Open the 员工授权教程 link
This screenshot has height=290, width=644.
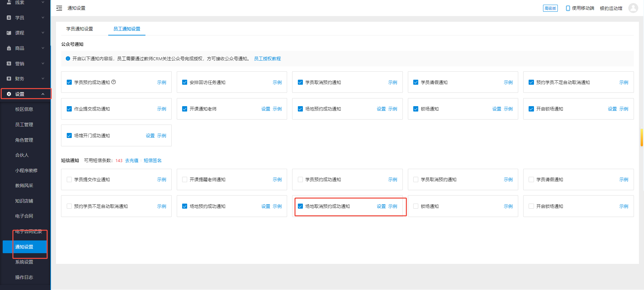pyautogui.click(x=267, y=59)
